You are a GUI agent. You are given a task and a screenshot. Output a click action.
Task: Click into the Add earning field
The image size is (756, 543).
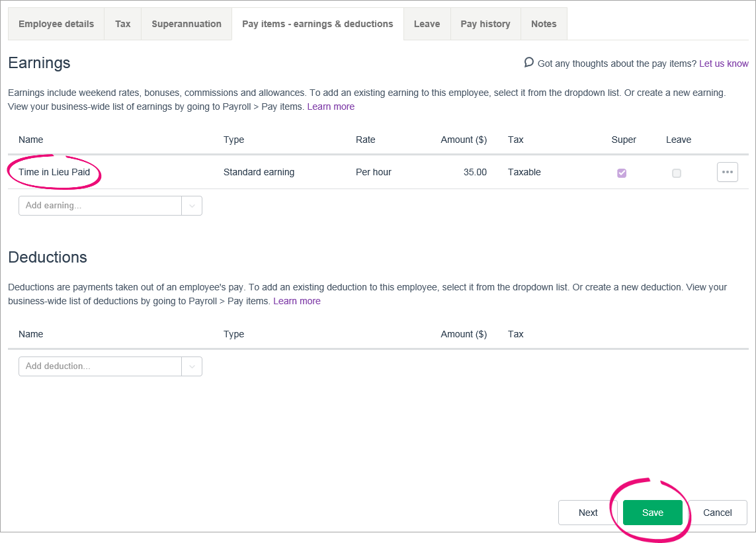100,206
